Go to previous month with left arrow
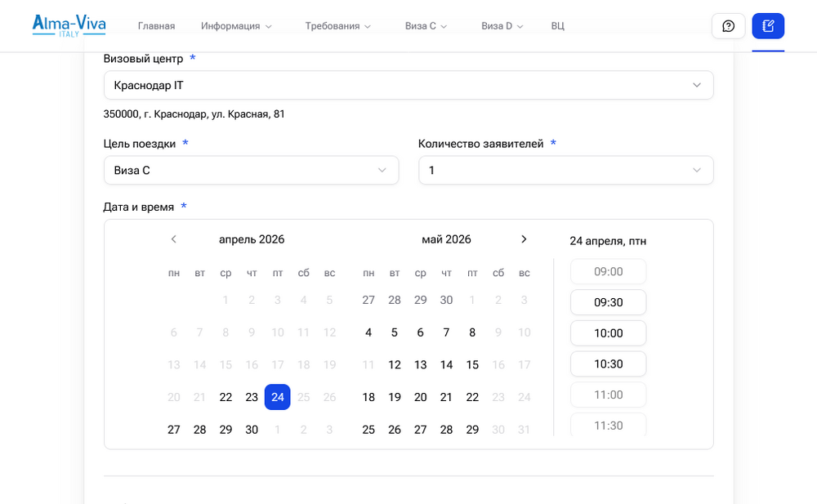Image resolution: width=817 pixels, height=504 pixels. click(x=173, y=239)
